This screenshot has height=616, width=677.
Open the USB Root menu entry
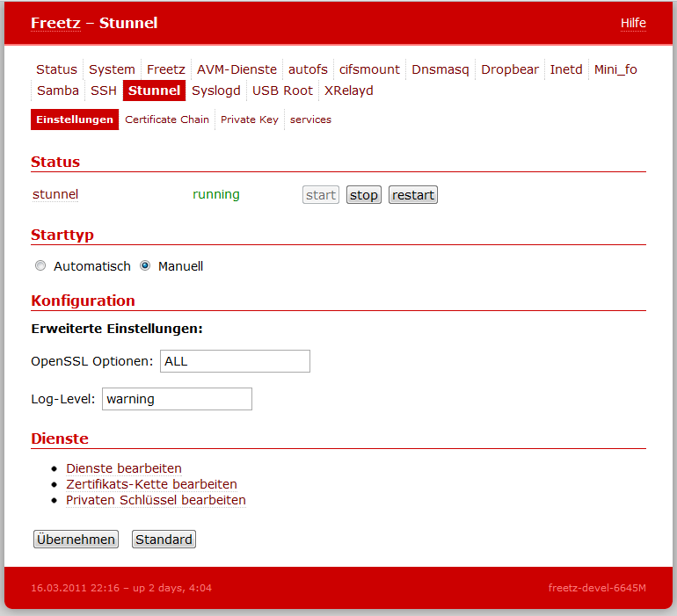pos(282,91)
